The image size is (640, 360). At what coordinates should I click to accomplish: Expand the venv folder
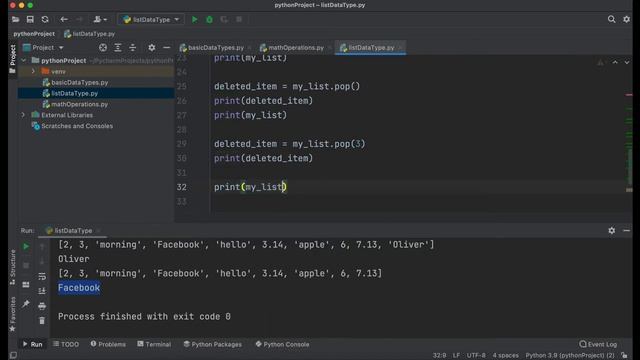33,71
